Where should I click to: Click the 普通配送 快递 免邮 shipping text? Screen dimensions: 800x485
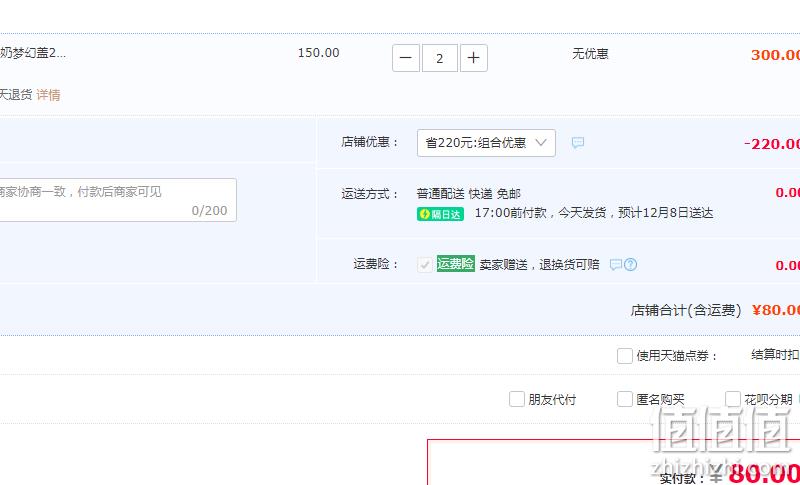point(469,194)
